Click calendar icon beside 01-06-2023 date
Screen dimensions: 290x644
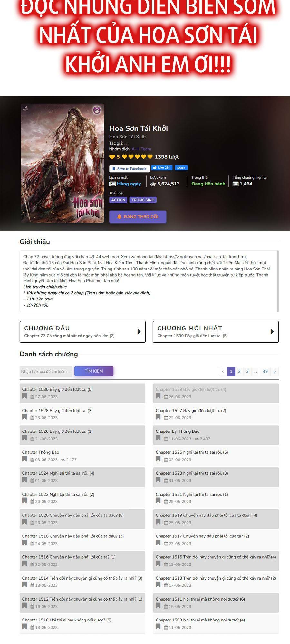[x=32, y=481]
